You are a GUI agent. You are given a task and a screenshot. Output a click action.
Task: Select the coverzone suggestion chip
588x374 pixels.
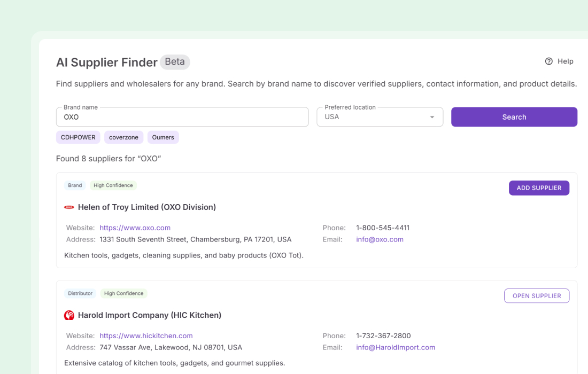123,137
